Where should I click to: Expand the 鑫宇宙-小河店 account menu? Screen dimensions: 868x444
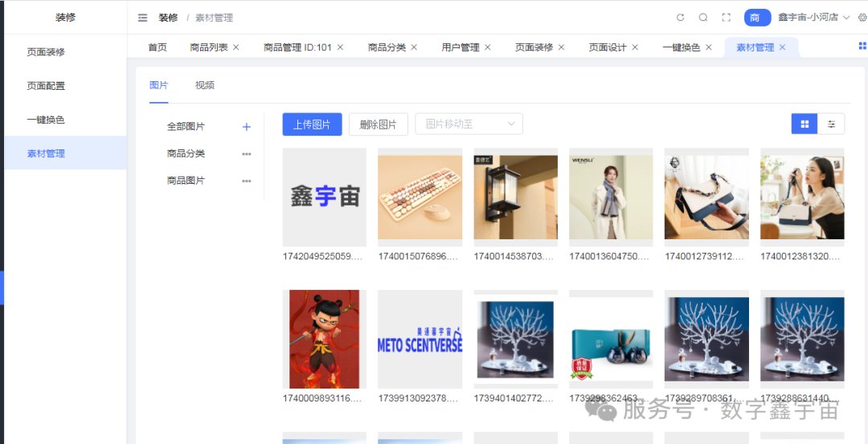coord(813,18)
